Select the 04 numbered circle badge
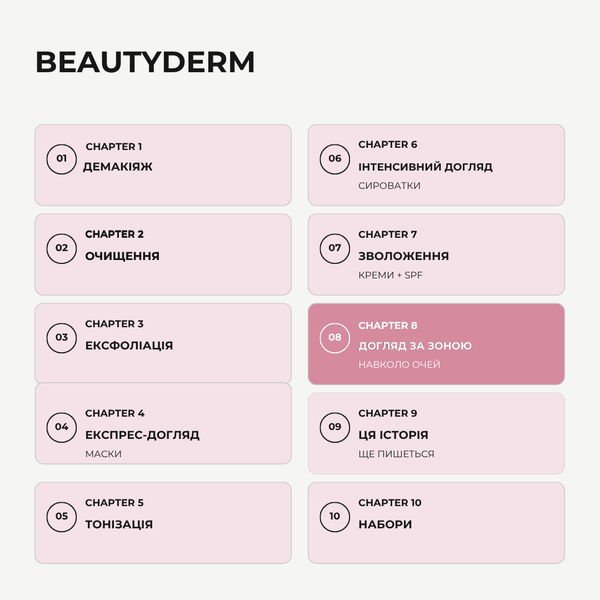 (x=61, y=427)
